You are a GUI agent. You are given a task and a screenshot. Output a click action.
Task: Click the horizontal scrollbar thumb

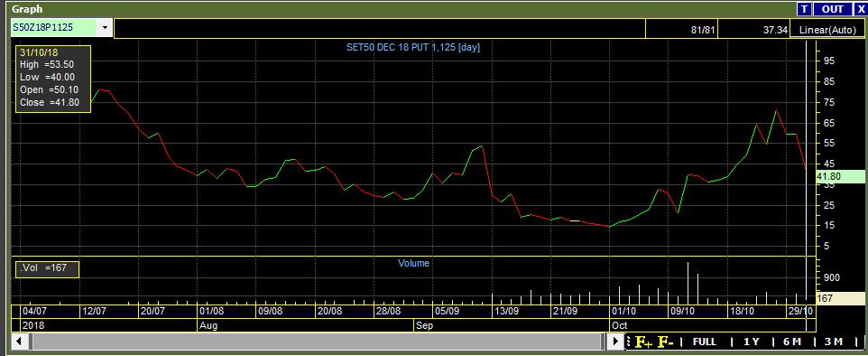pyautogui.click(x=316, y=341)
